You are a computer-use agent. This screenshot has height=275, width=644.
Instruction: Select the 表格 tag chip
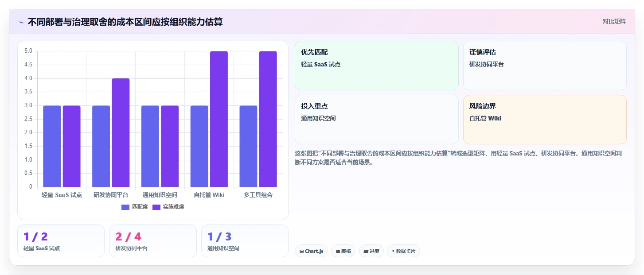(x=343, y=251)
